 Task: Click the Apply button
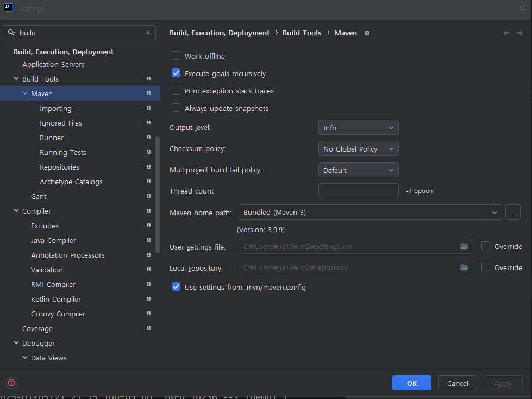coord(503,383)
